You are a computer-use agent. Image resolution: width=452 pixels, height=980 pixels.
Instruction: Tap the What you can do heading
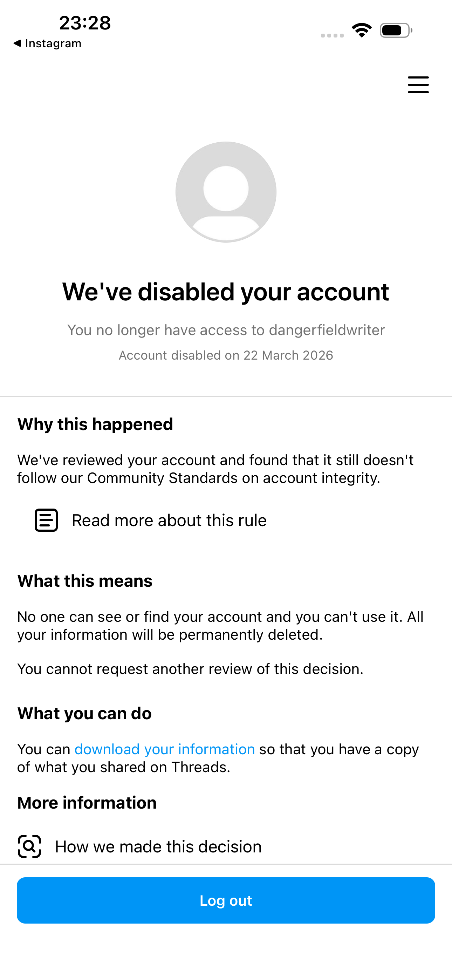[84, 713]
